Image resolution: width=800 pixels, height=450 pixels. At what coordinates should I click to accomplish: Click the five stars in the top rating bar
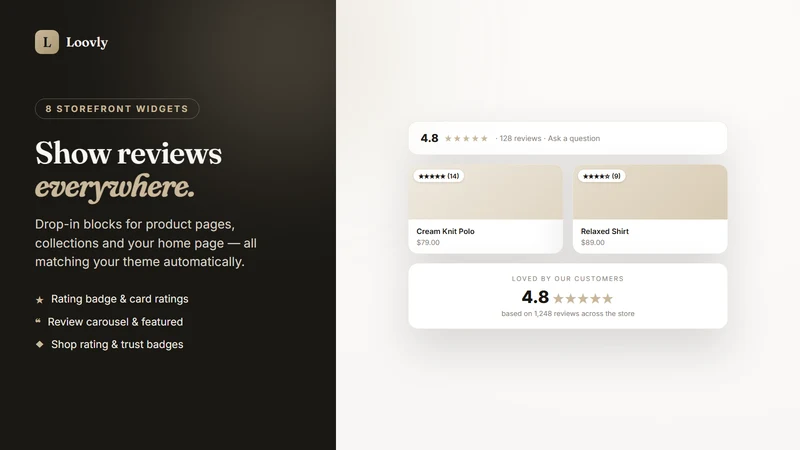pos(466,138)
